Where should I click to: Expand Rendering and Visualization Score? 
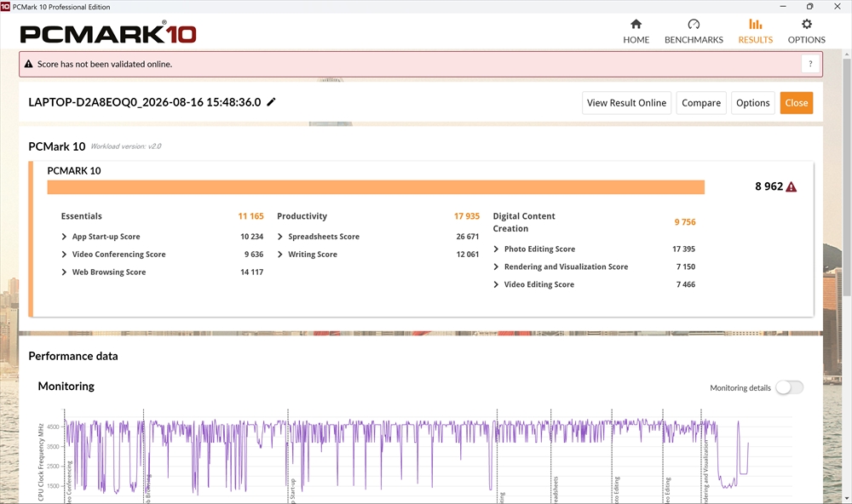click(496, 266)
